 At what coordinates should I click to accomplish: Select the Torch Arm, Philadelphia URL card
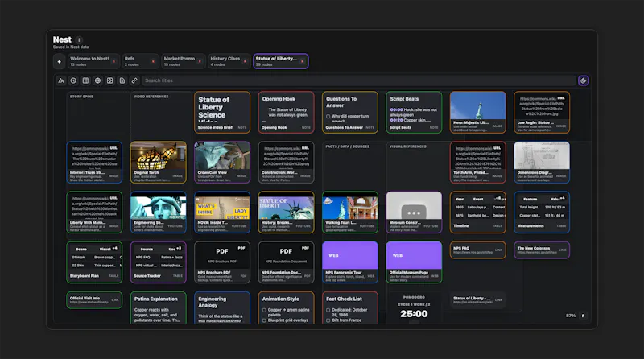coord(477,163)
